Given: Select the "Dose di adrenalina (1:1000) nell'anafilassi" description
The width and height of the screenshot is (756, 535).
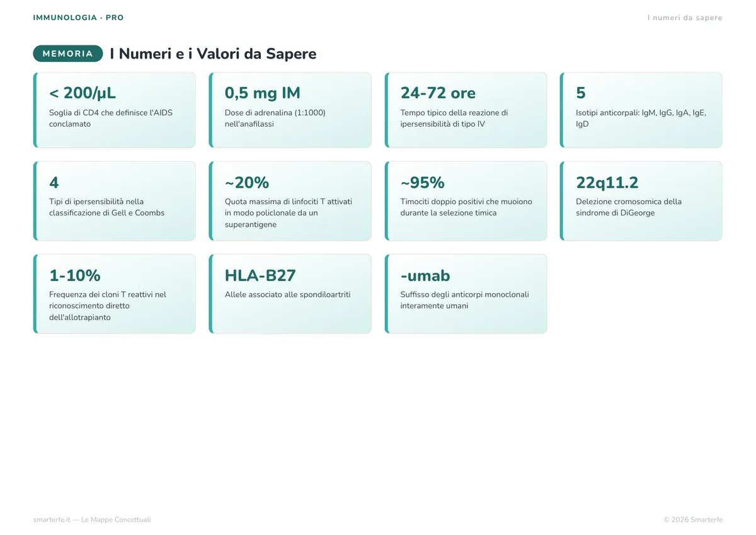Looking at the screenshot, I should point(275,118).
